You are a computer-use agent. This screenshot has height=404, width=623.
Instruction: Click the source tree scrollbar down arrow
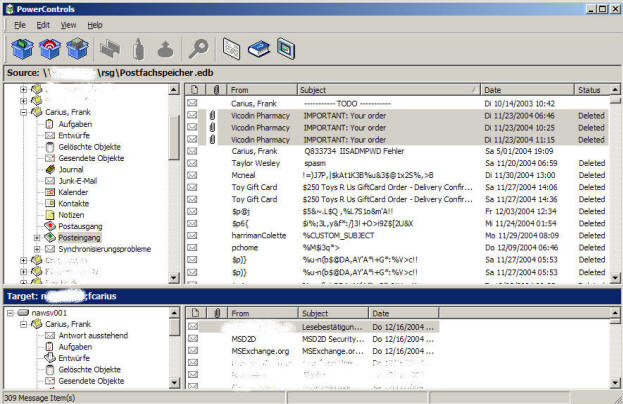(x=174, y=277)
